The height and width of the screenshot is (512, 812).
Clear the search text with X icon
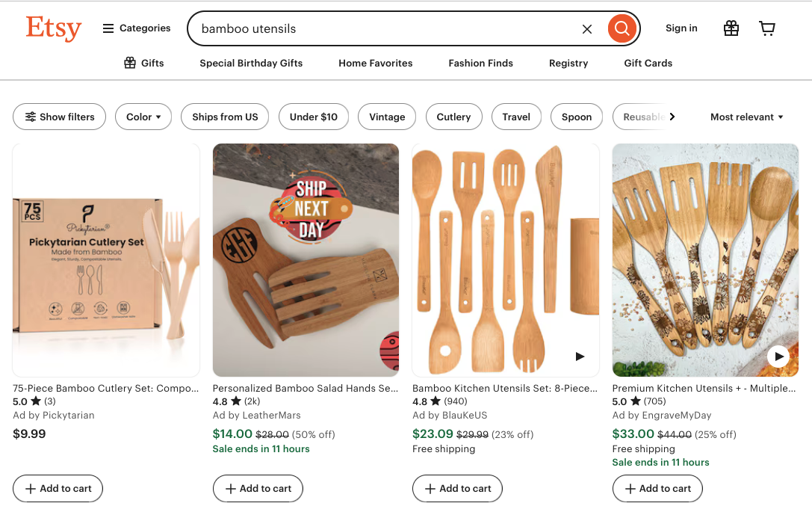(x=587, y=29)
